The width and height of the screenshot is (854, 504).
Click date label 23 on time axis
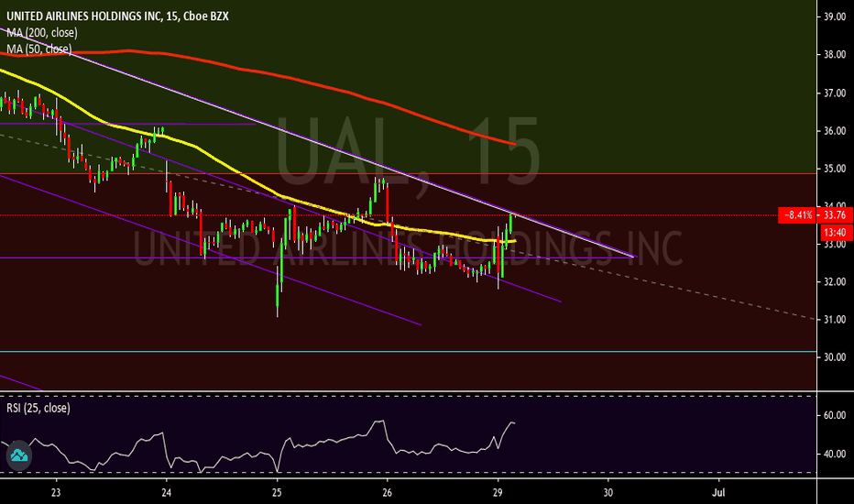click(56, 493)
